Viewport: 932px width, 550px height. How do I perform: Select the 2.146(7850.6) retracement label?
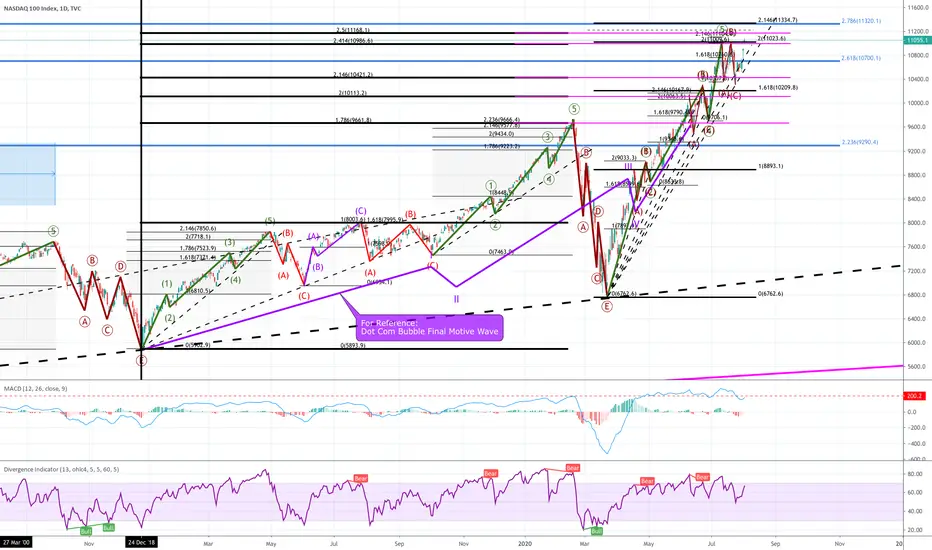click(198, 228)
